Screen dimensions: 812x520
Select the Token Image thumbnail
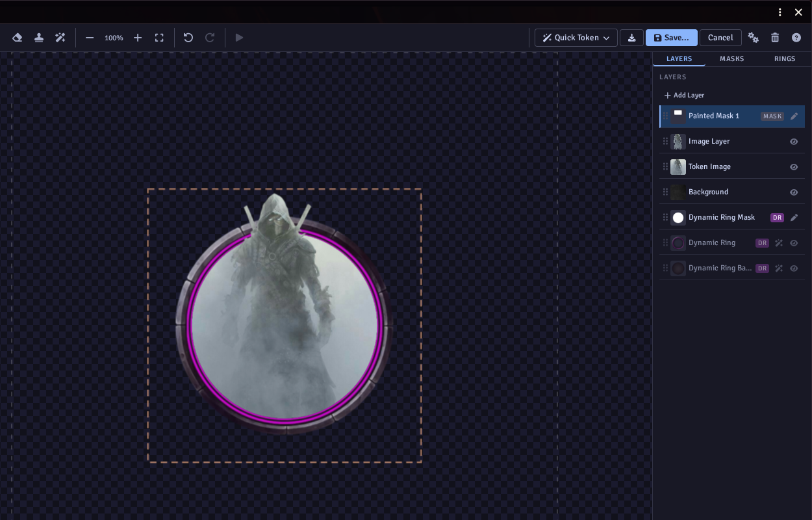678,167
